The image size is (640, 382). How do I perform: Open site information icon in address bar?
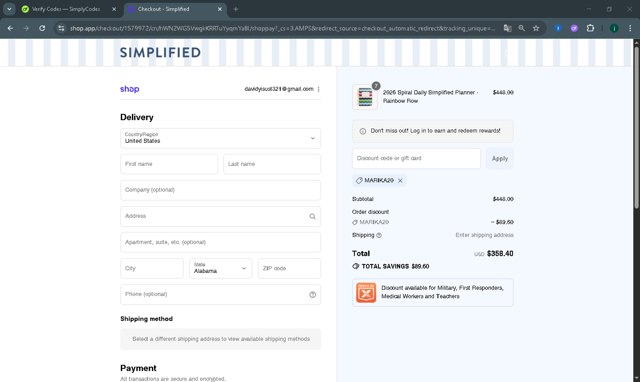(61, 28)
